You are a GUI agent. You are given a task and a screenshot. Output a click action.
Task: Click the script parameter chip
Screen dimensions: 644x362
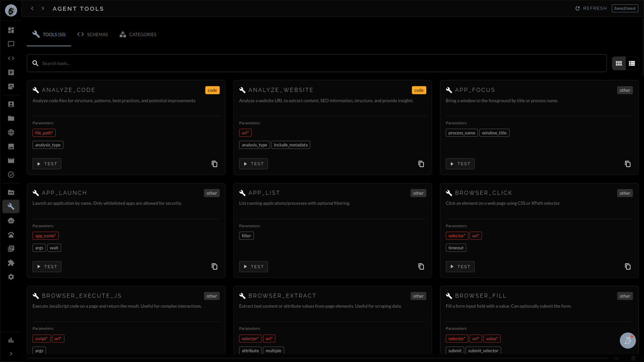[x=41, y=338]
